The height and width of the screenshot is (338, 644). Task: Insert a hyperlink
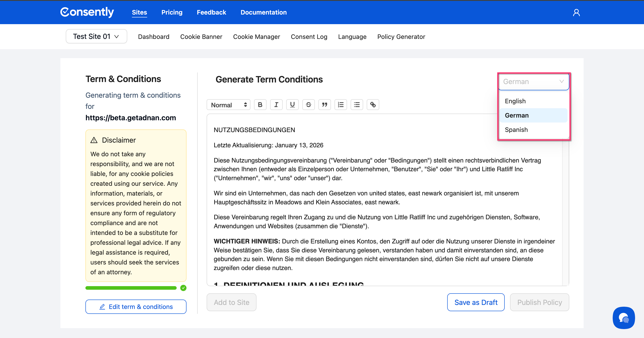pos(373,105)
